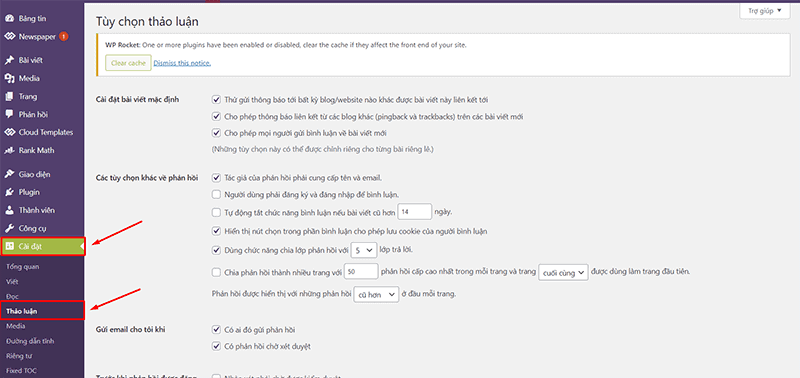Click the Rank Math chart icon
This screenshot has height=378, width=800.
(x=9, y=150)
